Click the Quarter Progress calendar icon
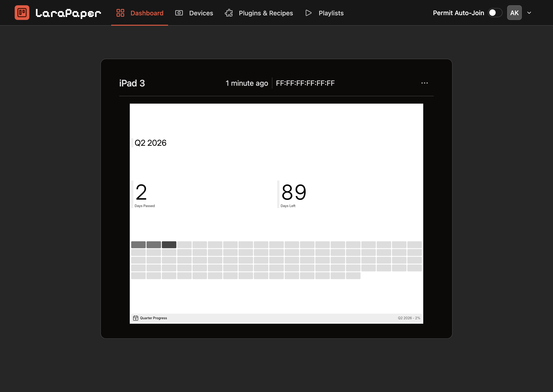The image size is (553, 392). click(x=136, y=318)
